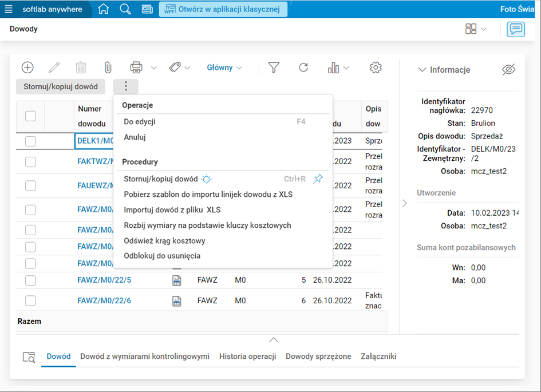Screen dimensions: 541x392
Task: Switch to the Dowód tab
Action: 58,357
